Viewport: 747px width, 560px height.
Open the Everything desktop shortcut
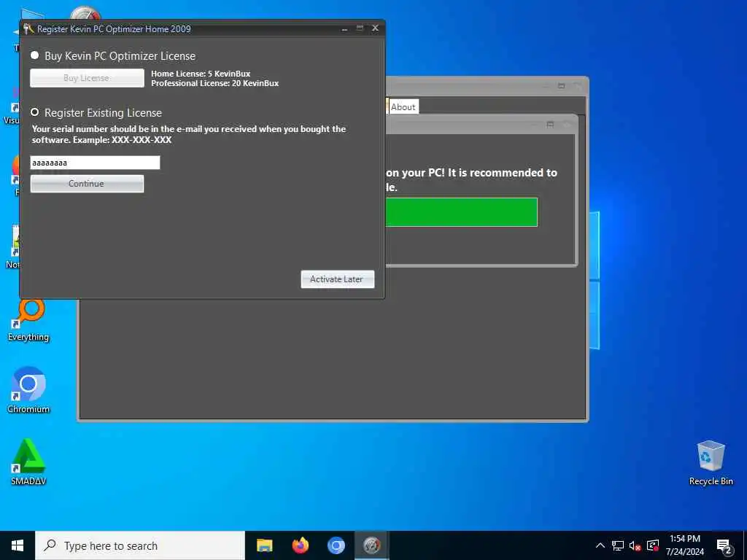[28, 319]
